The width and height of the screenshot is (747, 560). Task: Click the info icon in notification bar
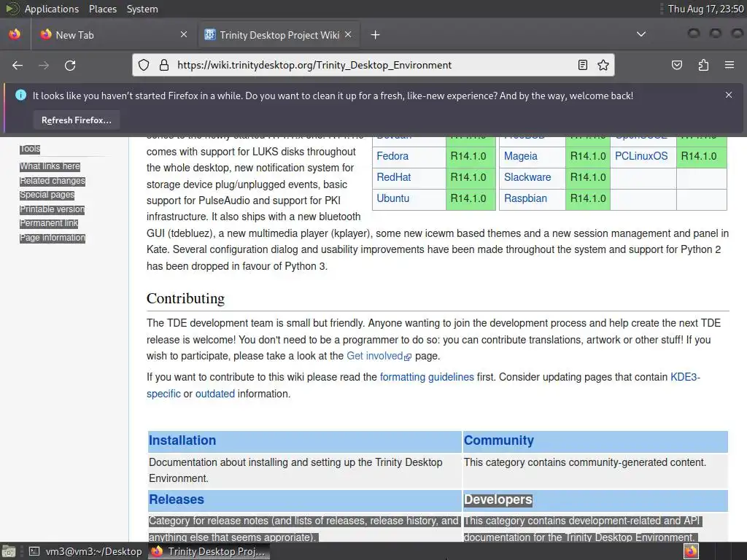[21, 96]
